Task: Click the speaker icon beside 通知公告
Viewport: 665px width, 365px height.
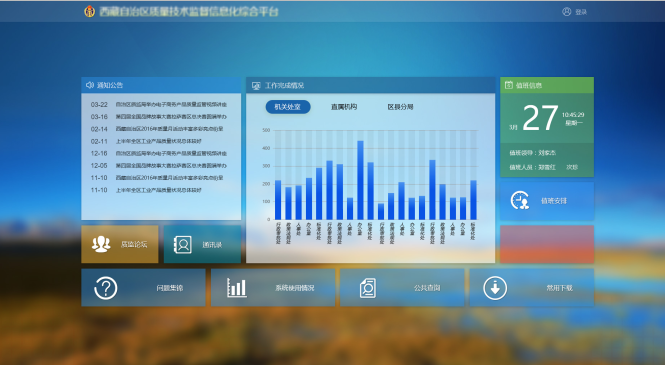Action: point(89,85)
